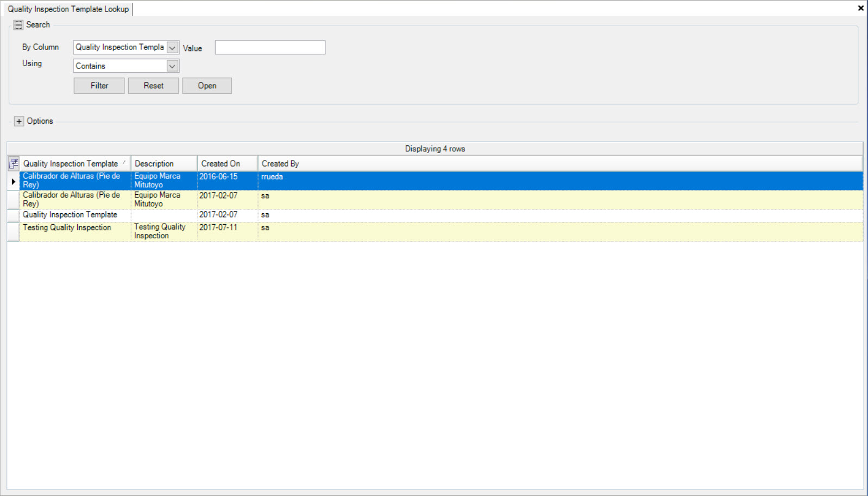
Task: Select the Testing Quality Inspection template cell
Action: (75, 232)
